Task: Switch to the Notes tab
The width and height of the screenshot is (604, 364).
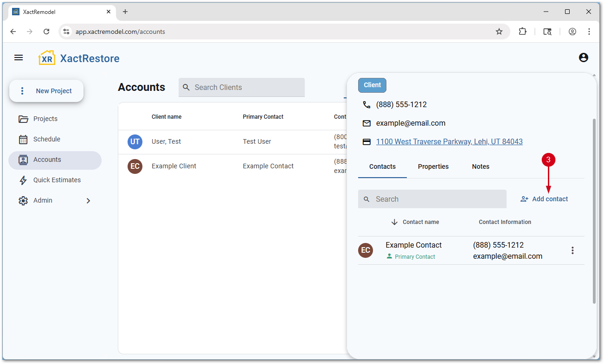Action: pos(481,166)
